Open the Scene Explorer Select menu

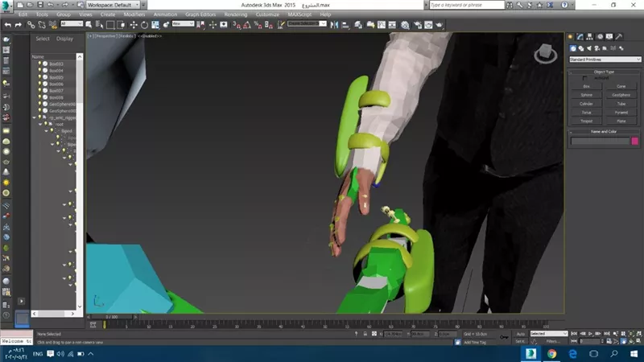click(x=43, y=39)
